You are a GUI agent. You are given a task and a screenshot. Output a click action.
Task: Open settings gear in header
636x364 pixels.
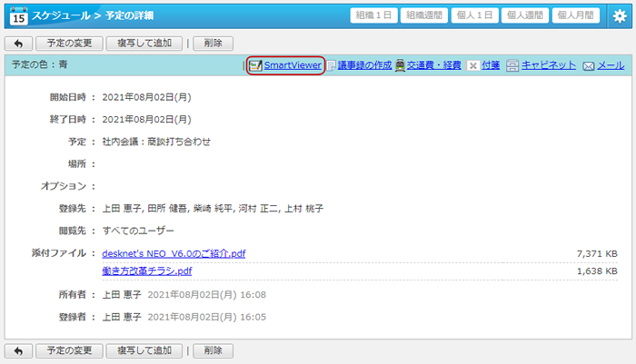[x=620, y=16]
